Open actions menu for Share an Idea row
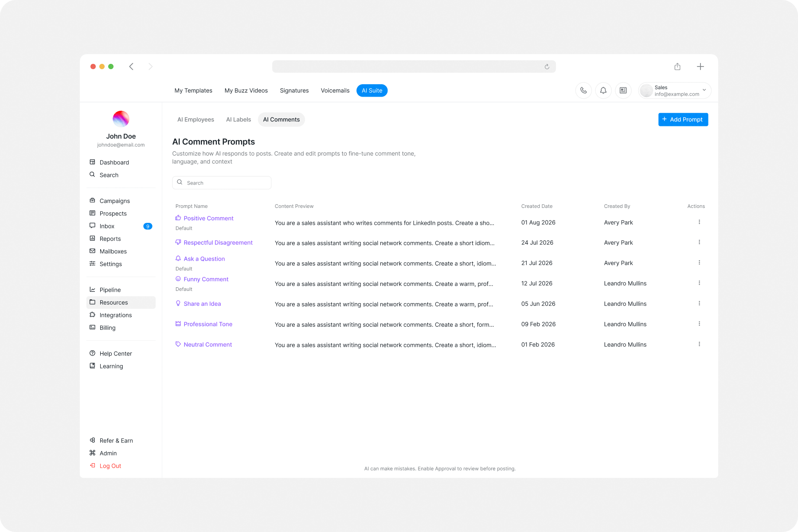Viewport: 798px width, 532px height. point(699,304)
